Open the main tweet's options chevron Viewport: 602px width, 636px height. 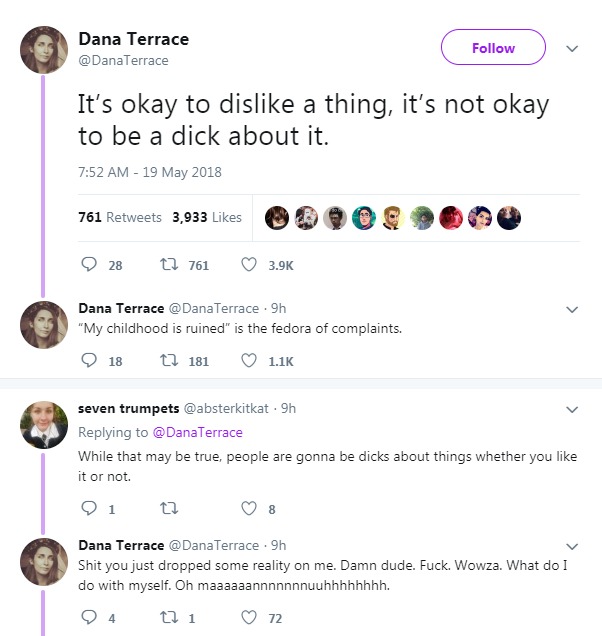pos(572,47)
